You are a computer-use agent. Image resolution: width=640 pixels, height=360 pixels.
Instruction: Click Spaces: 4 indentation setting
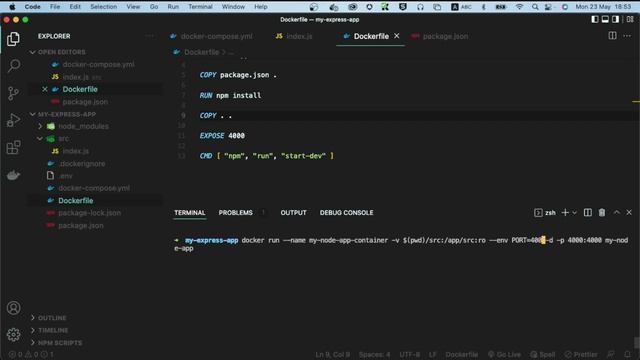pos(374,354)
